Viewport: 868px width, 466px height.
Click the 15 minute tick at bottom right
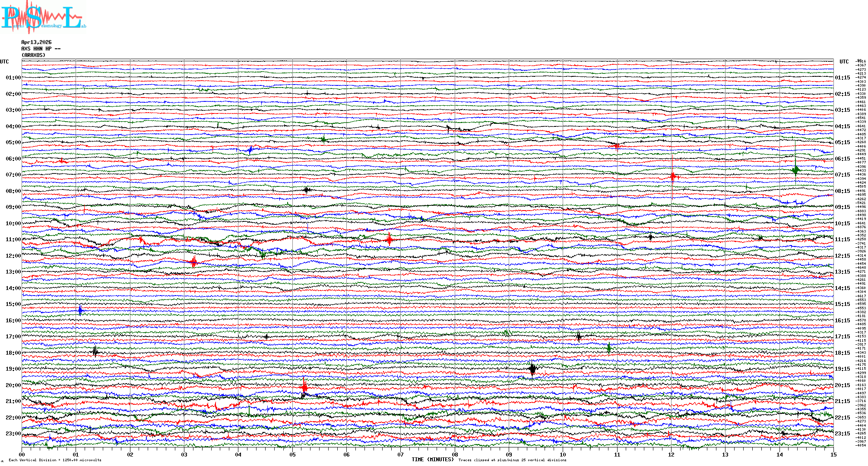833,454
